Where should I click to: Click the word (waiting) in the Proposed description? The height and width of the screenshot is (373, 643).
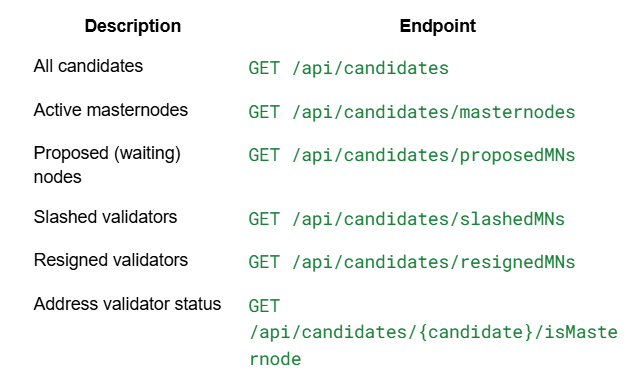coord(147,154)
